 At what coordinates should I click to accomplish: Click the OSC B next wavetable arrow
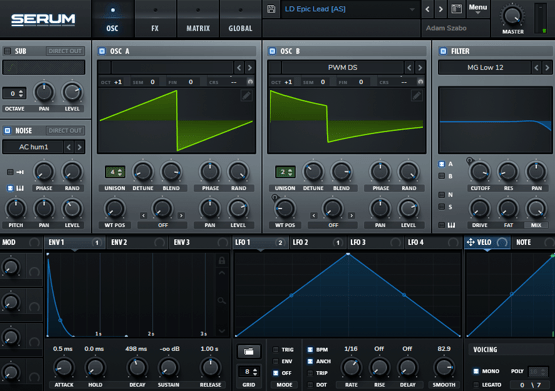click(x=420, y=67)
